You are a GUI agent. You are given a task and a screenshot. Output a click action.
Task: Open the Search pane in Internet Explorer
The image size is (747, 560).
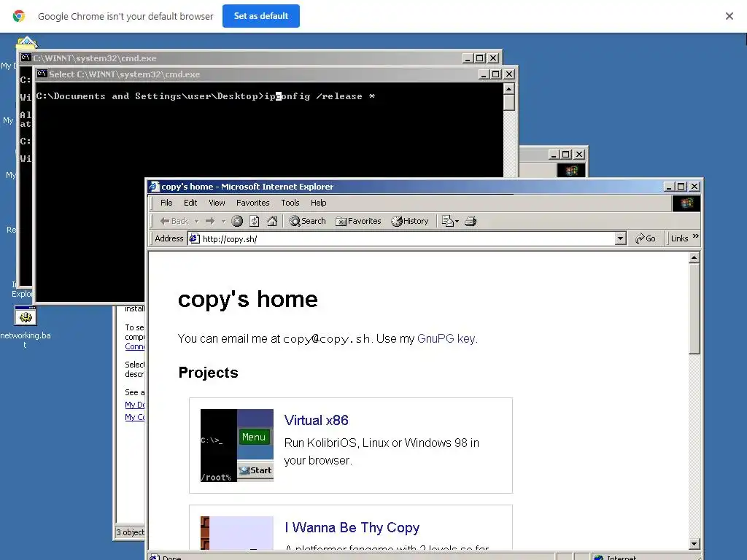pyautogui.click(x=307, y=221)
